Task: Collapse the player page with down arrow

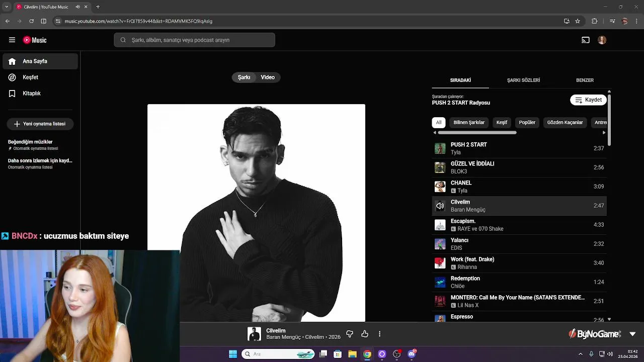Action: tap(632, 334)
